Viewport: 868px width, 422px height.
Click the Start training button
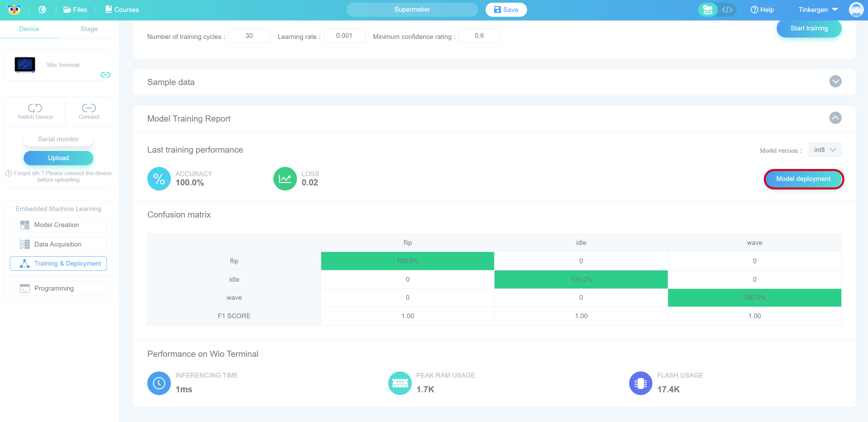[x=809, y=28]
